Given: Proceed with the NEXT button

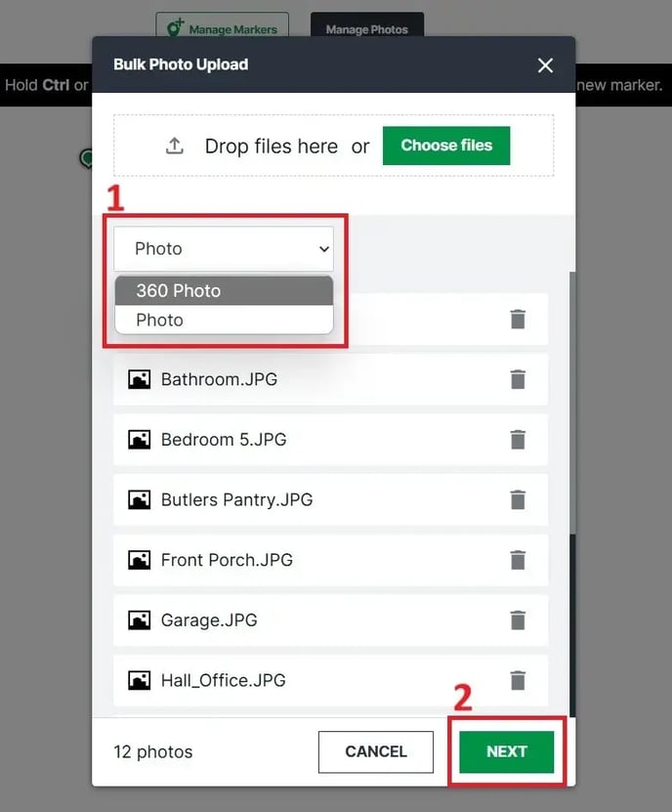Looking at the screenshot, I should click(506, 751).
